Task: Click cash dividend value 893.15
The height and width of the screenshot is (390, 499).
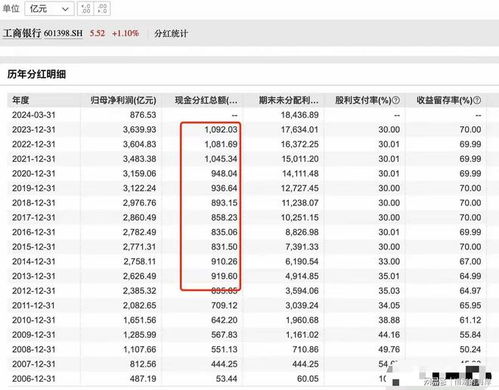Action: coord(224,203)
